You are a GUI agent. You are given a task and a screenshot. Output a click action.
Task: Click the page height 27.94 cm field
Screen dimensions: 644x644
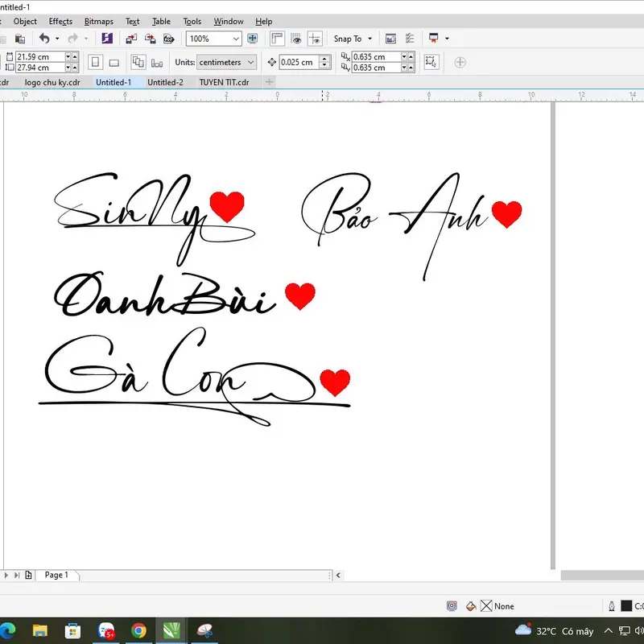(39, 68)
